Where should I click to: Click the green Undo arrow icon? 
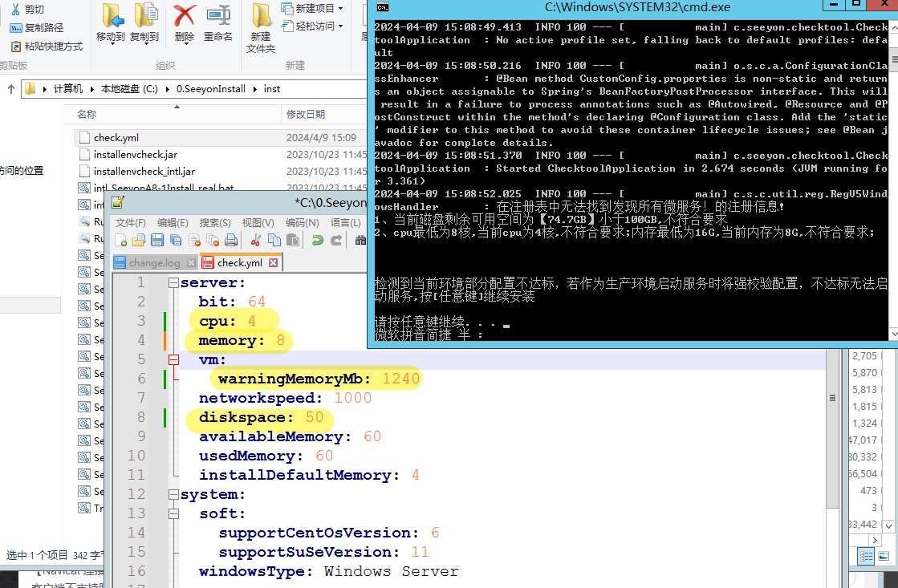(317, 241)
